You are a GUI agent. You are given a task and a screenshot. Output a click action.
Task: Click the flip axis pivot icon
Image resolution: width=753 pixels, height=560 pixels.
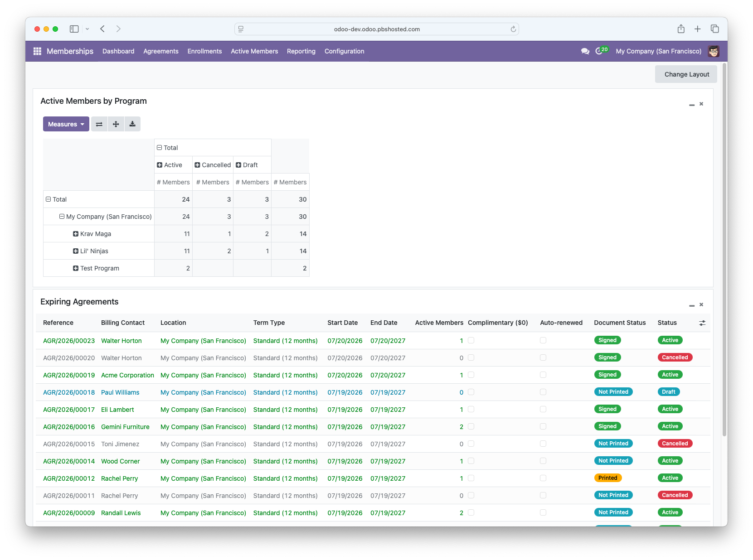(x=99, y=124)
